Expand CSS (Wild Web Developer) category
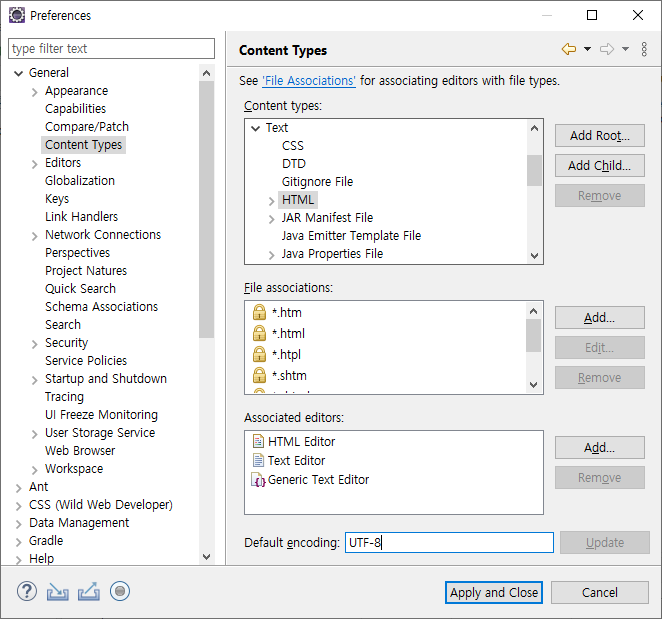This screenshot has width=662, height=619. [x=18, y=506]
